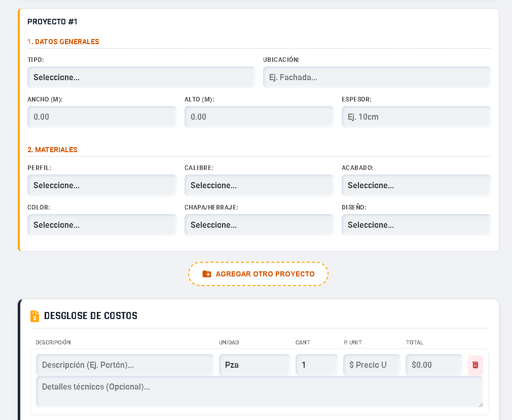
Task: Expand the Chapa/Herraje dropdown
Action: click(259, 225)
